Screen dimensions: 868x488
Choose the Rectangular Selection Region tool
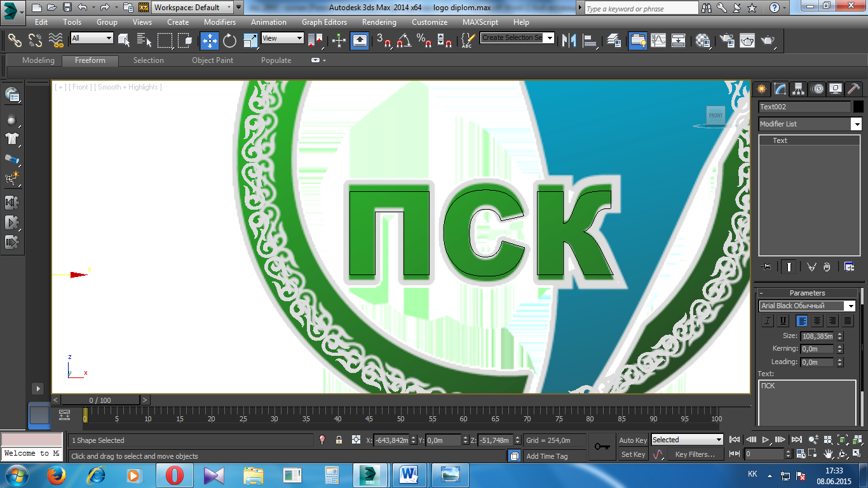tap(165, 41)
